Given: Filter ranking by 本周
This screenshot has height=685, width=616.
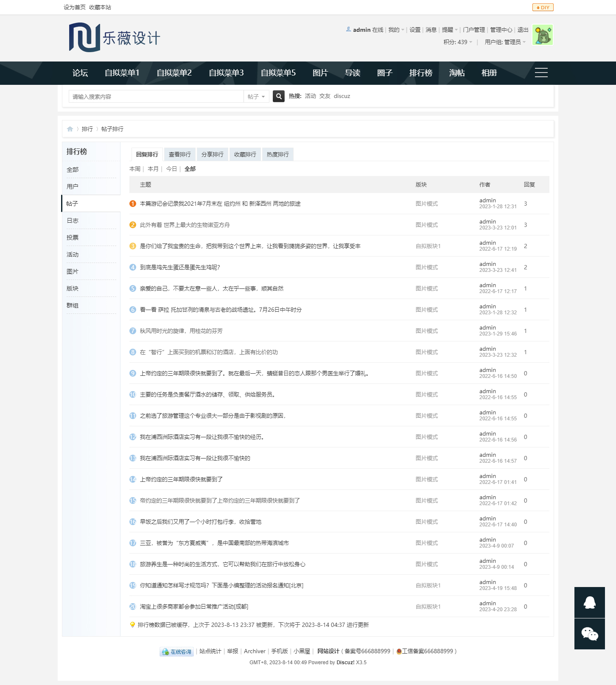Looking at the screenshot, I should pos(134,169).
